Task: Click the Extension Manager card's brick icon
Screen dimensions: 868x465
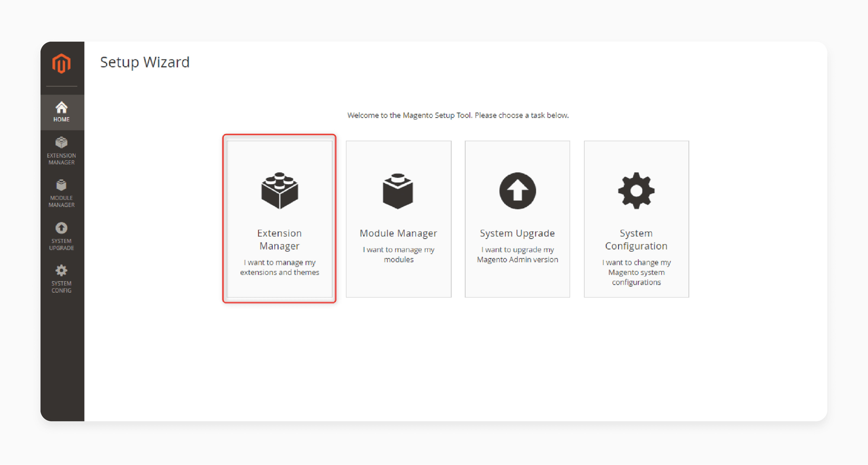Action: click(280, 191)
